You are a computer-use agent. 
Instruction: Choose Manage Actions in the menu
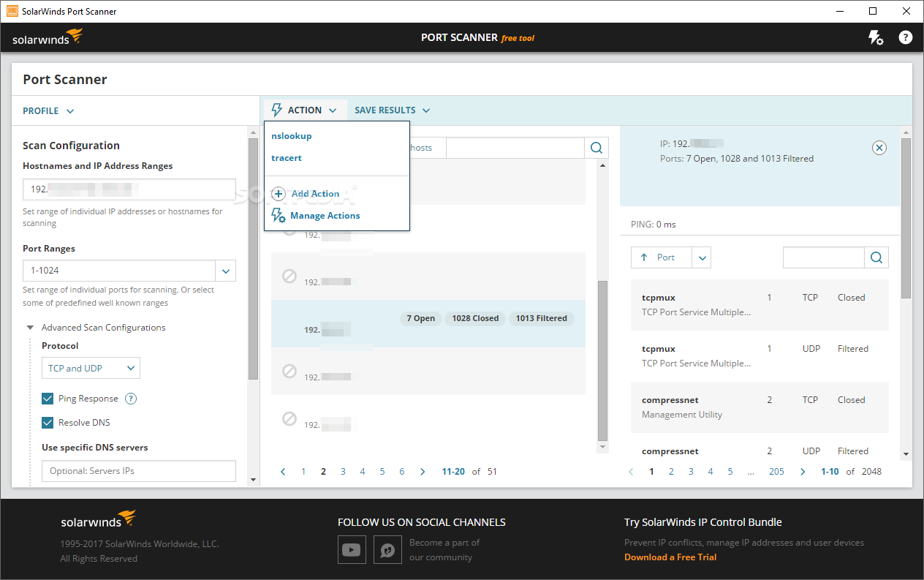[325, 216]
